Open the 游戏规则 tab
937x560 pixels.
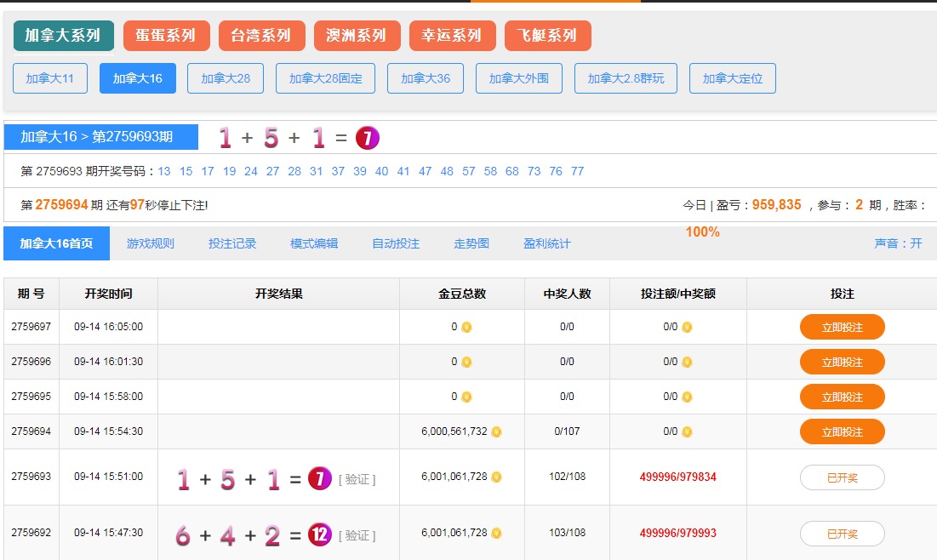pyautogui.click(x=151, y=243)
